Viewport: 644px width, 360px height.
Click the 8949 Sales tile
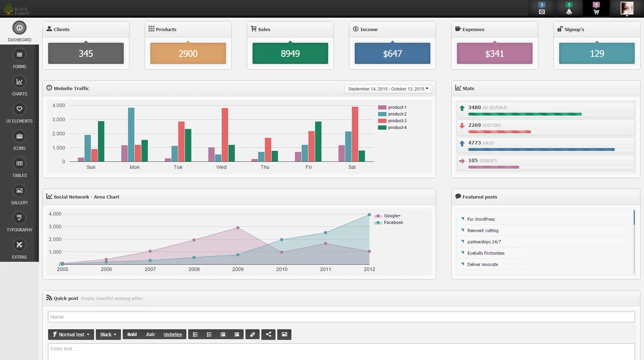tap(290, 53)
